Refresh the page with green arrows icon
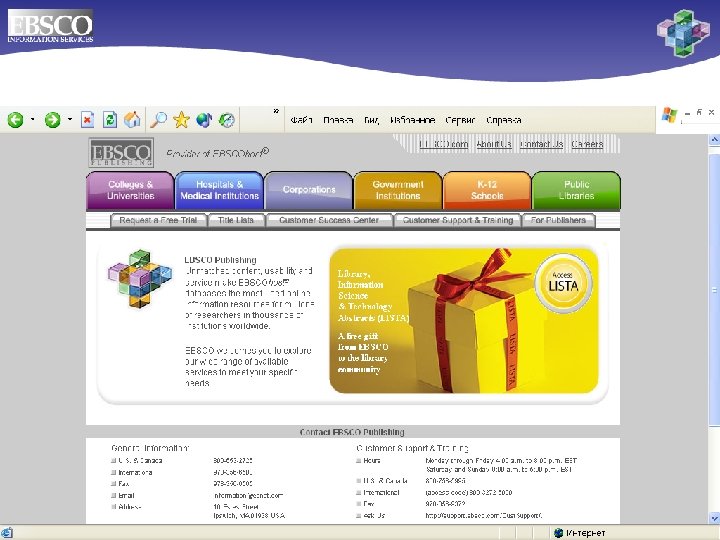Viewport: 720px width, 540px height. click(110, 120)
